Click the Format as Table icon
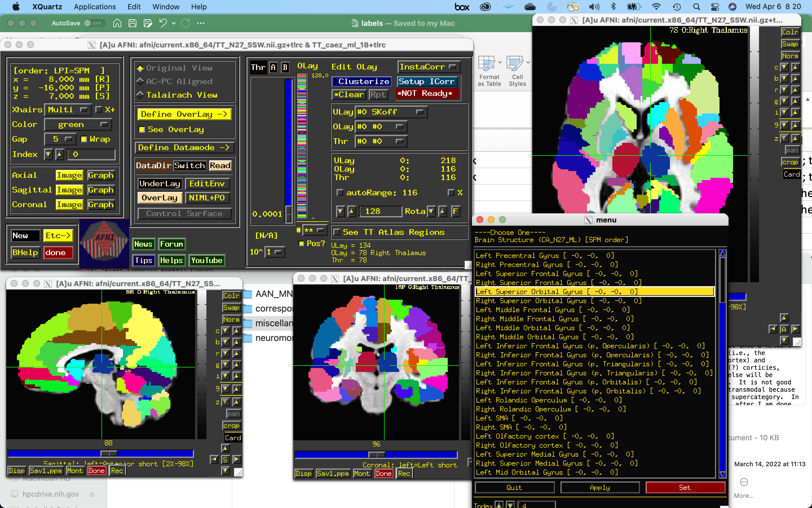Image resolution: width=812 pixels, height=508 pixels. (489, 71)
